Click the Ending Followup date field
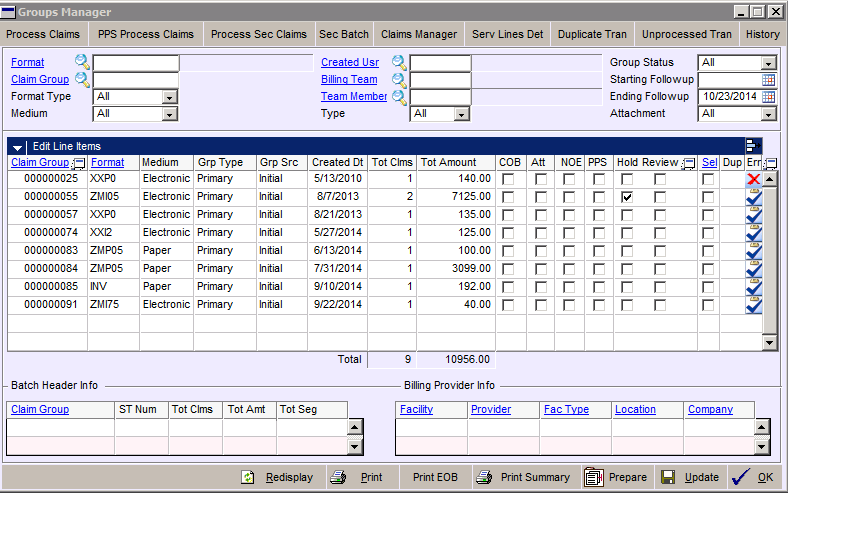 730,97
